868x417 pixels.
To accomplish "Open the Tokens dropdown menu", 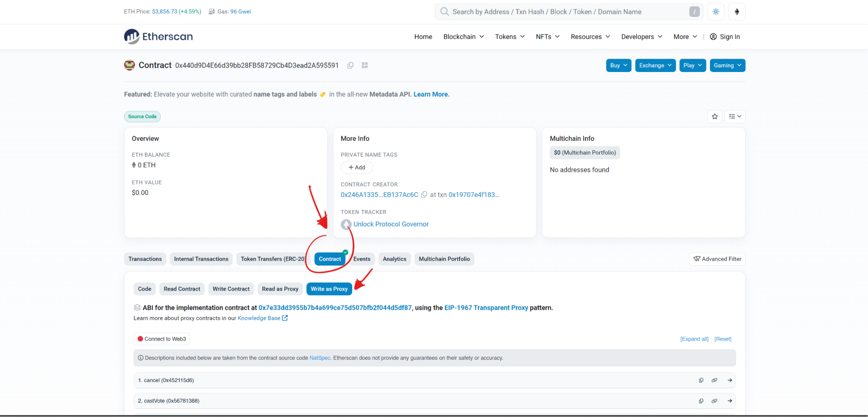I will (510, 37).
